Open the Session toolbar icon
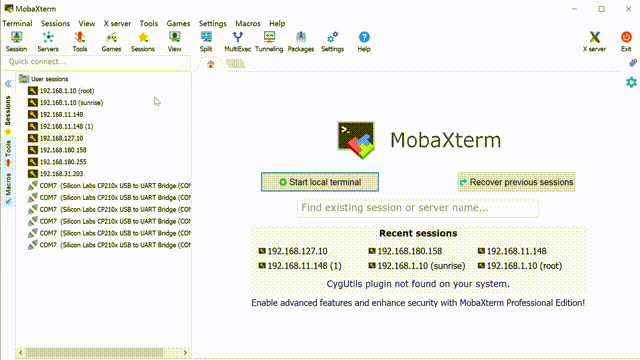This screenshot has width=640, height=360. 16,42
